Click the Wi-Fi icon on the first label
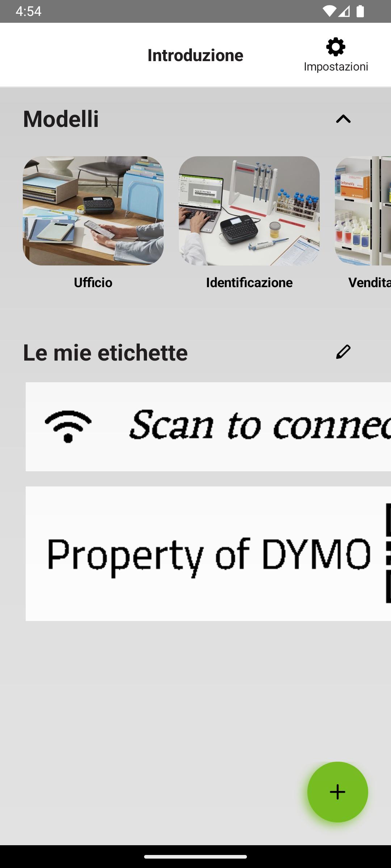 tap(68, 427)
